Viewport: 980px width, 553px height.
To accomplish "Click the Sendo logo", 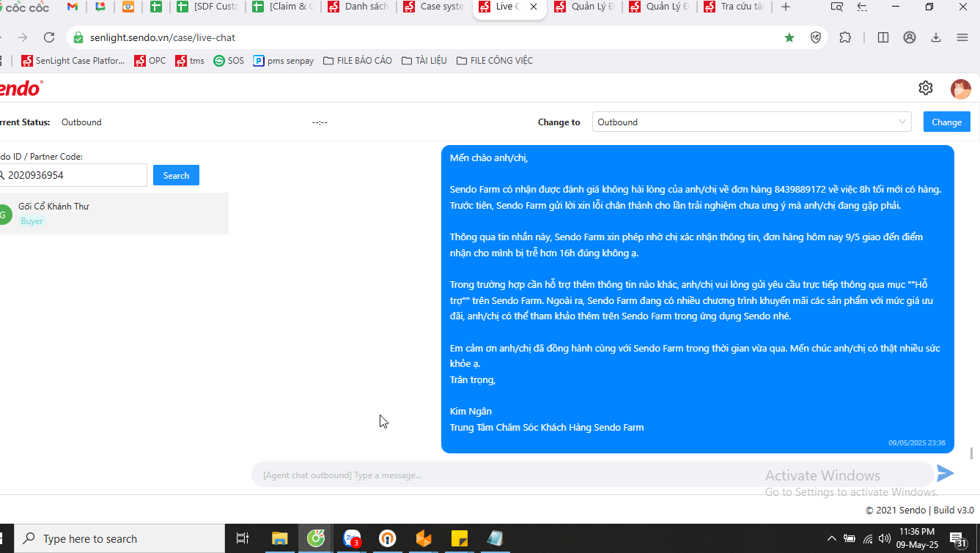I will [x=20, y=89].
